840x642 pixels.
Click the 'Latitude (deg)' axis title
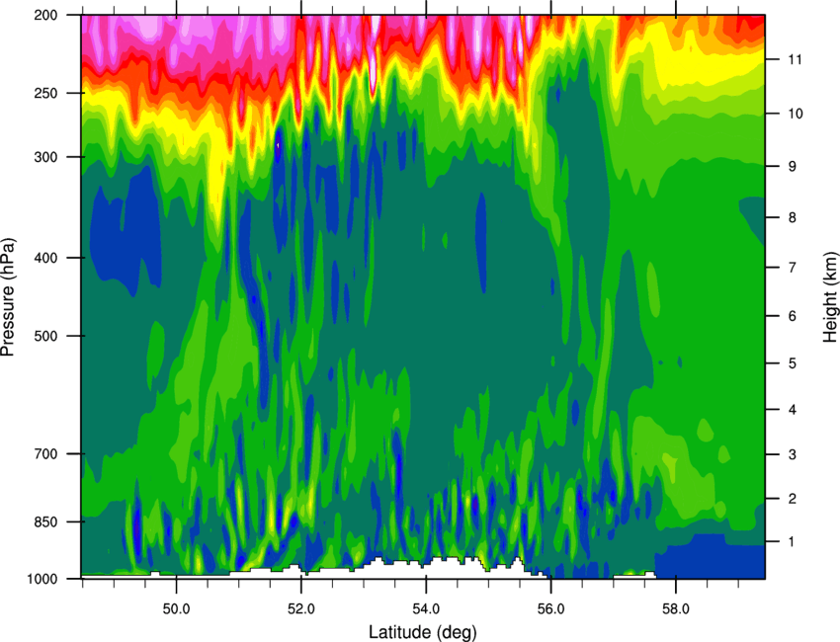point(423,632)
